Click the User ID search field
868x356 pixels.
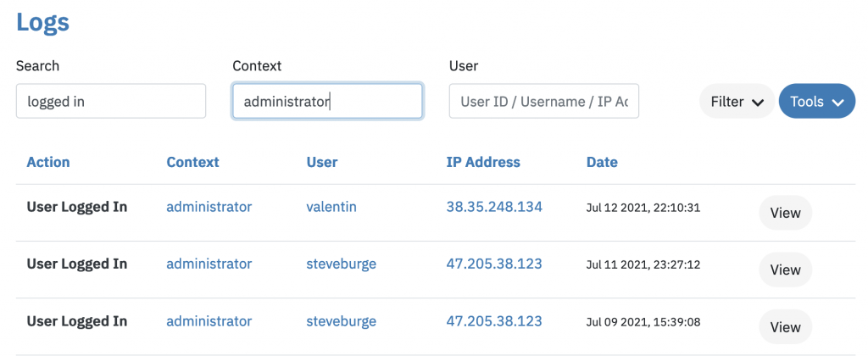pyautogui.click(x=543, y=101)
